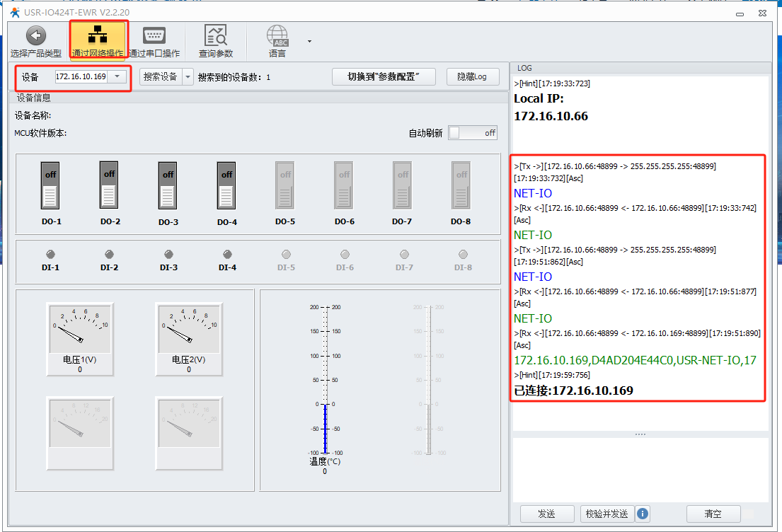Open the serial port operation icon

coord(154,37)
